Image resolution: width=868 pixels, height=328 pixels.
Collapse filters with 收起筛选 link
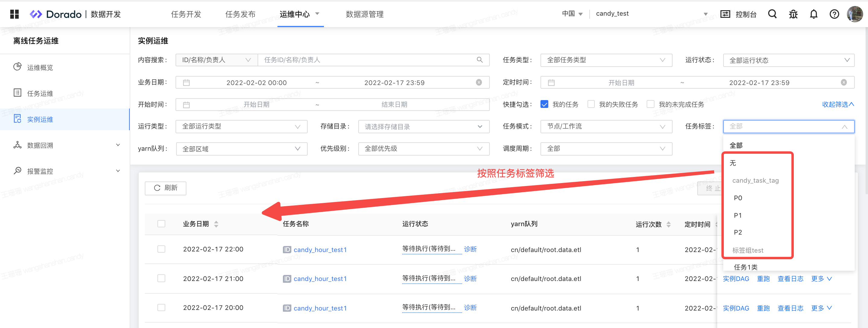[838, 104]
